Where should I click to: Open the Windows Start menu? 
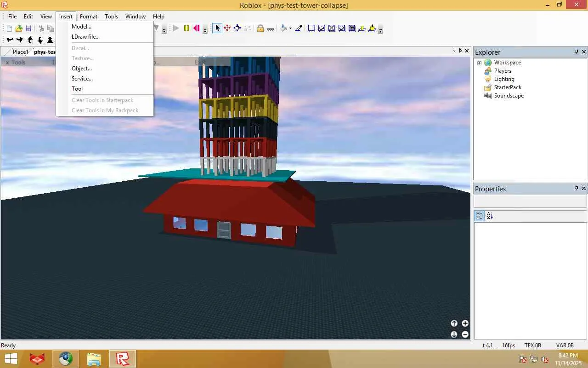click(11, 359)
